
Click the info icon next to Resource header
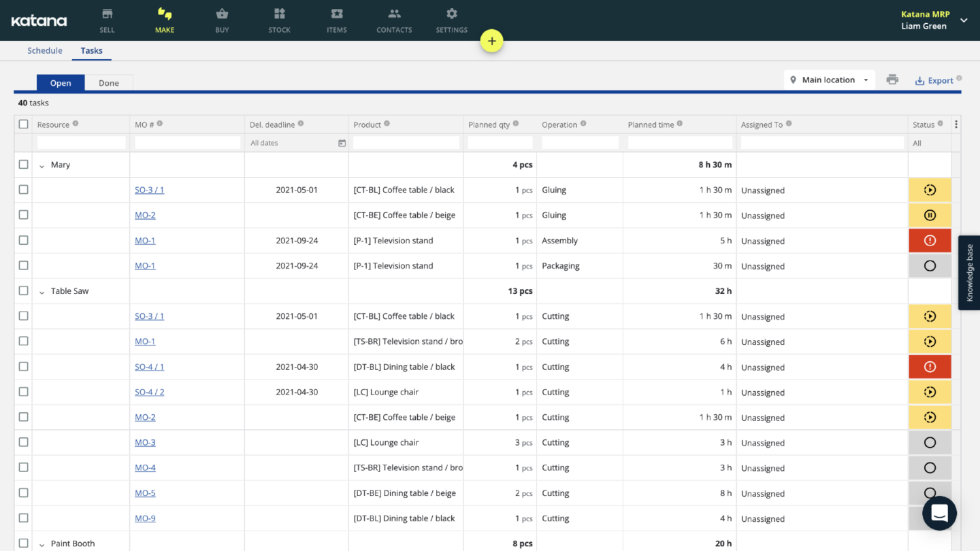click(x=76, y=124)
